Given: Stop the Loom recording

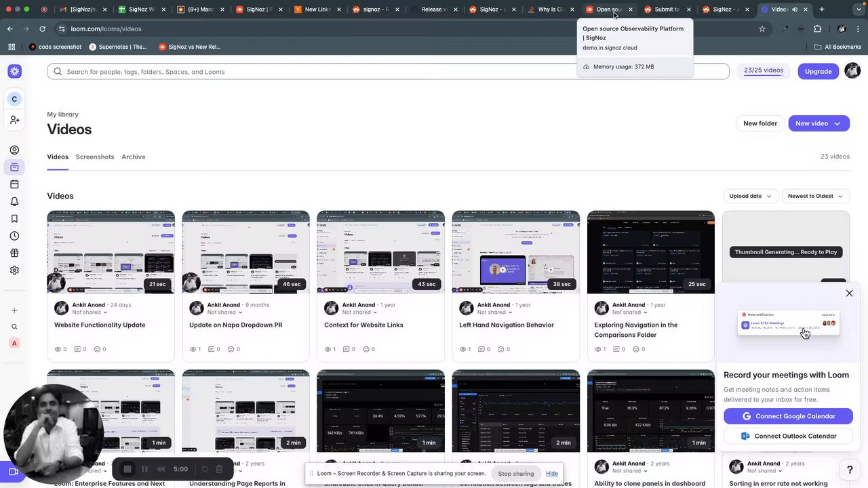Looking at the screenshot, I should tap(127, 469).
